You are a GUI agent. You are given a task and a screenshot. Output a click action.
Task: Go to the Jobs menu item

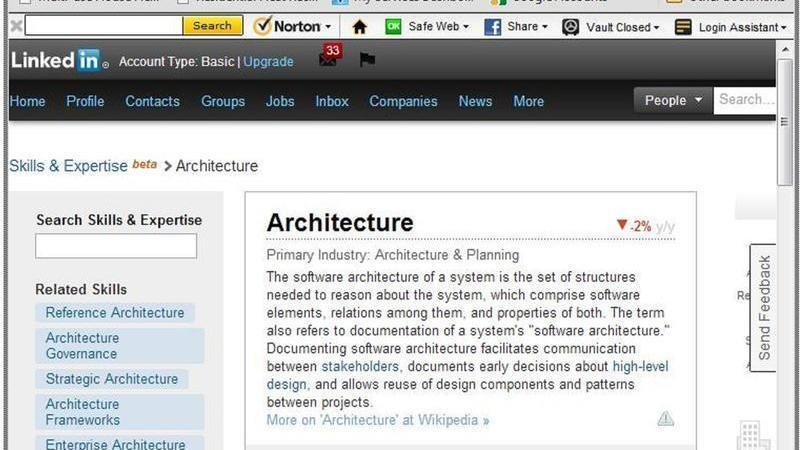point(280,101)
